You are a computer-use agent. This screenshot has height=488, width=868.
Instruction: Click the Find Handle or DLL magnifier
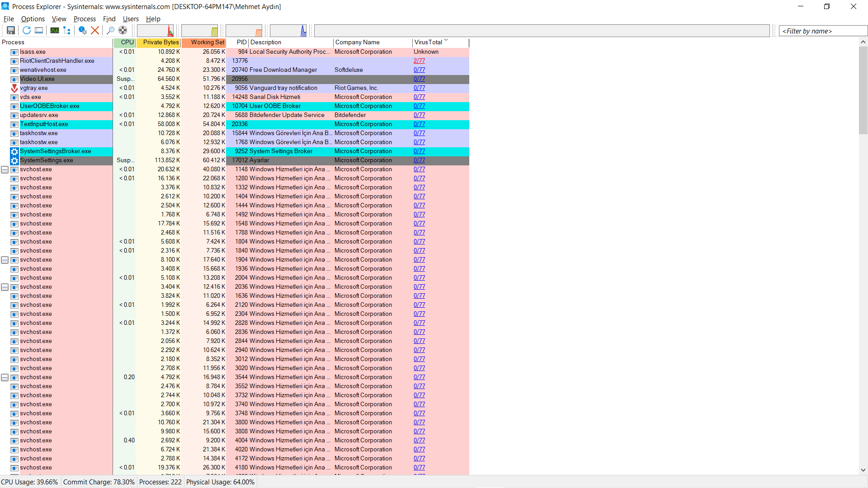click(110, 30)
